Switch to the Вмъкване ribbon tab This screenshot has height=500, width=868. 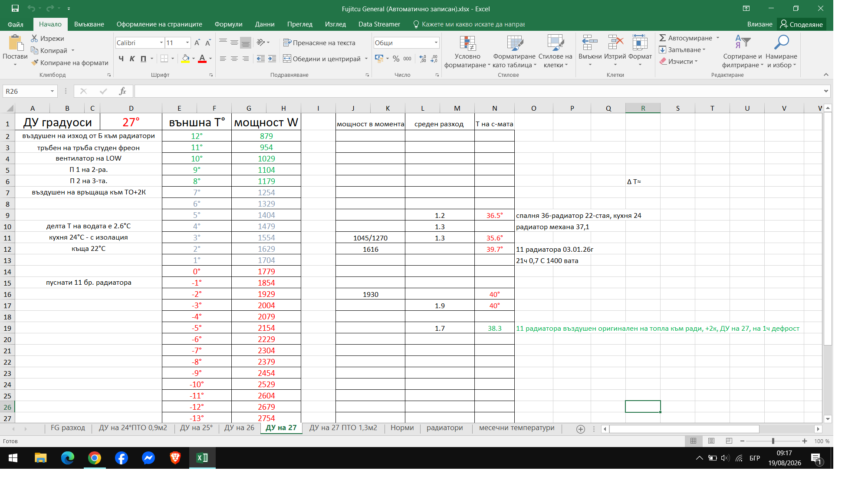89,24
